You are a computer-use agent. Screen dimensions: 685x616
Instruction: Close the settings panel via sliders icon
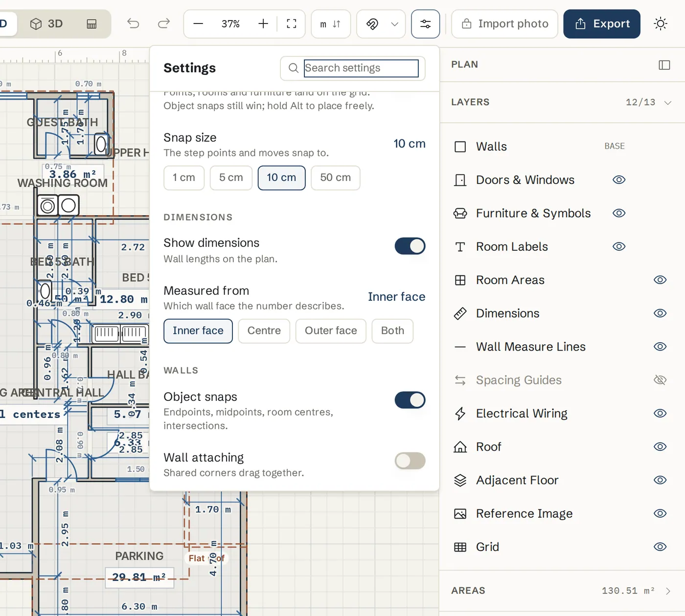click(426, 23)
